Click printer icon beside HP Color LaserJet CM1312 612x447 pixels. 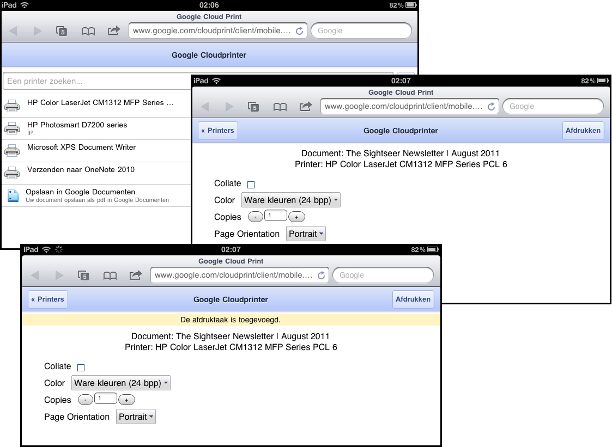coord(12,105)
